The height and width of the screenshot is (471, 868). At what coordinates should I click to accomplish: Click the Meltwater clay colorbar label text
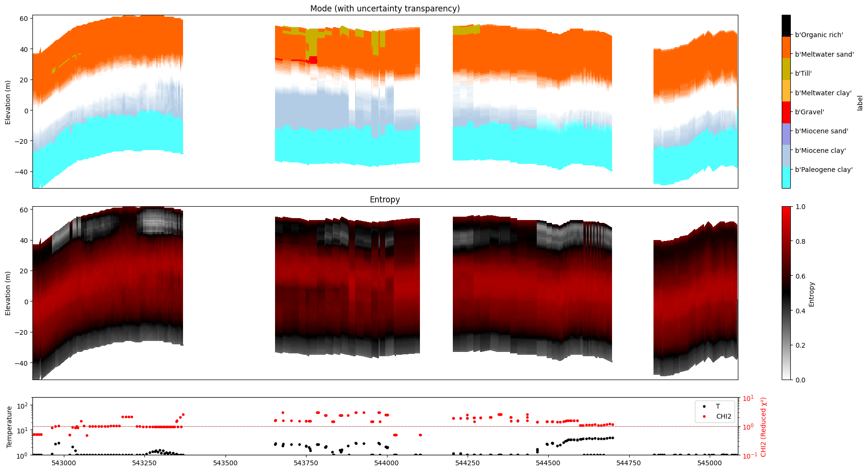pos(823,93)
